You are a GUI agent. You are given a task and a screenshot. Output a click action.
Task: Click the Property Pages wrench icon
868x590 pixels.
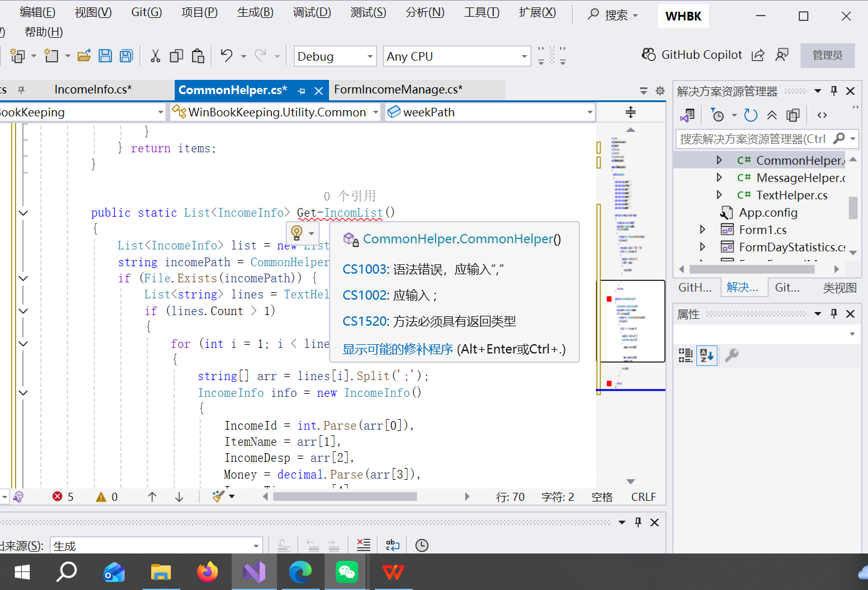coord(732,355)
